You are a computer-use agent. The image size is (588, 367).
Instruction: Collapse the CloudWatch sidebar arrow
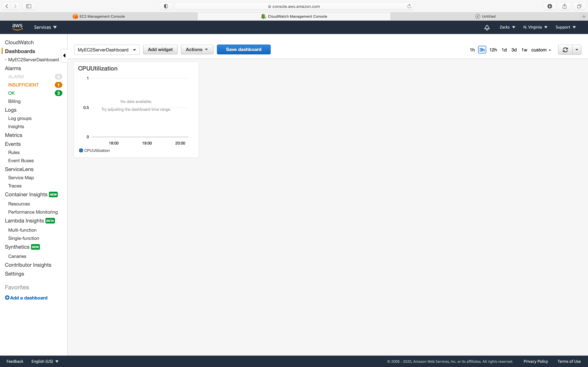coord(64,56)
